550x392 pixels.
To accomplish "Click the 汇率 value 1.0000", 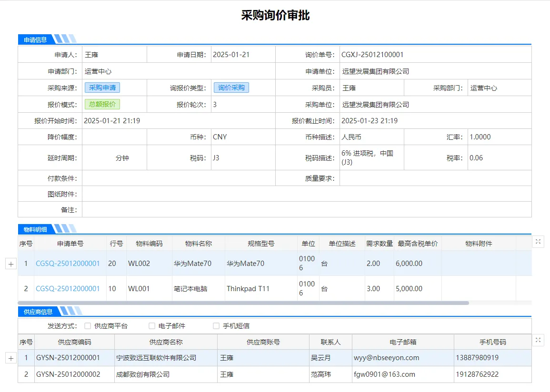I will (x=480, y=137).
